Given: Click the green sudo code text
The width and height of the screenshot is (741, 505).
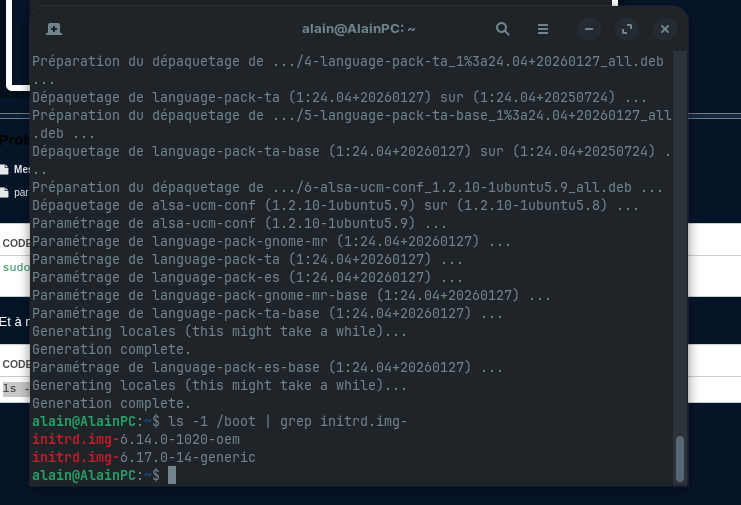Looking at the screenshot, I should tap(16, 268).
